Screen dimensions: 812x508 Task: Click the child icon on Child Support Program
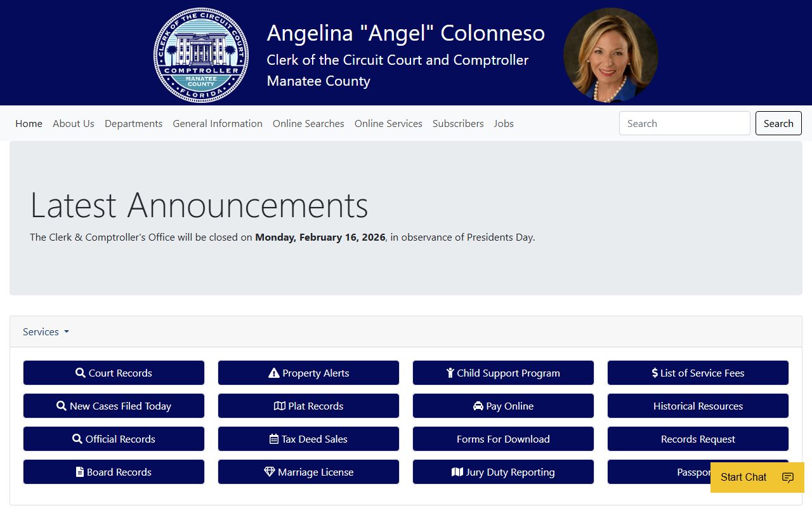[450, 373]
